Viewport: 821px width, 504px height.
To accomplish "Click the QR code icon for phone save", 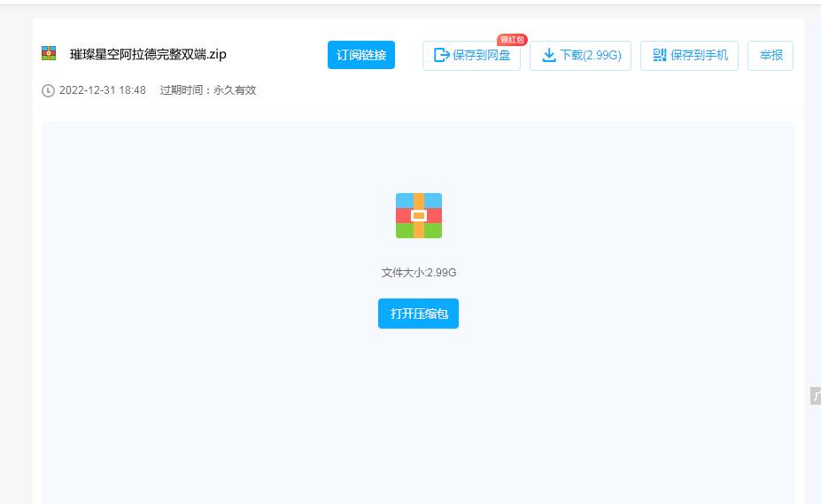I will pyautogui.click(x=659, y=55).
